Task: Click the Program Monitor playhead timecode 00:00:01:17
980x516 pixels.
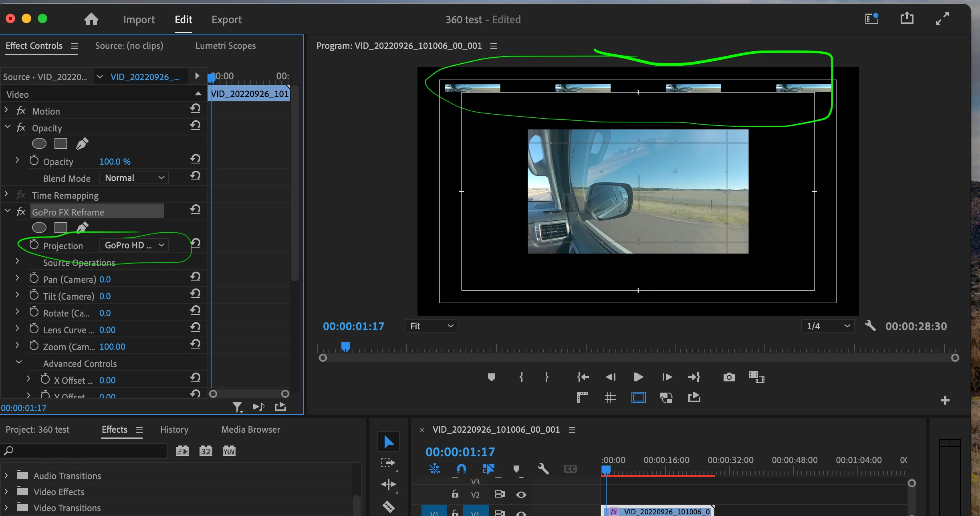Action: (354, 326)
